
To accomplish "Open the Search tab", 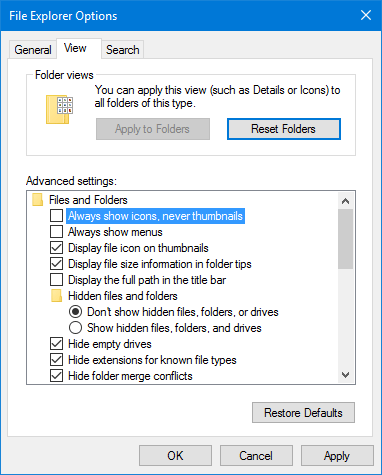I will 123,50.
